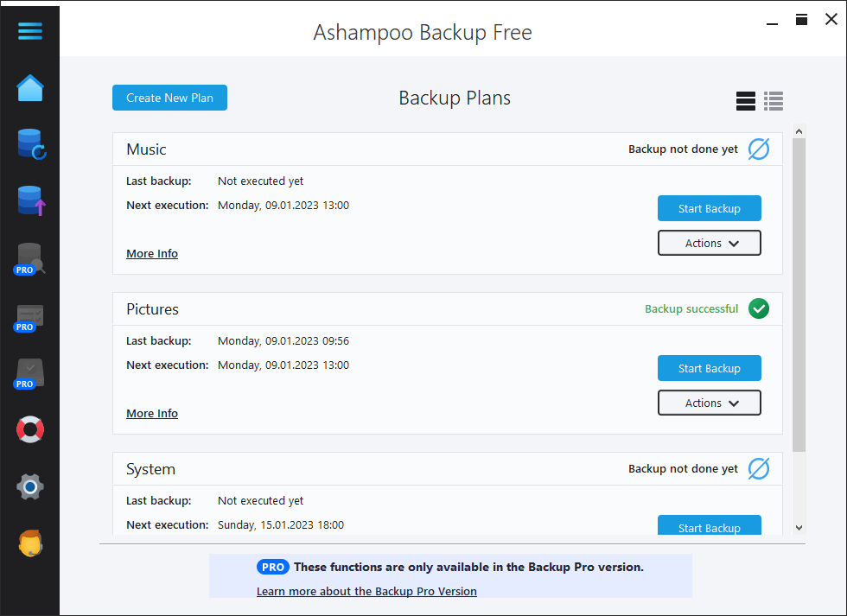Open More Info for Music plan
This screenshot has width=847, height=616.
[x=152, y=254]
